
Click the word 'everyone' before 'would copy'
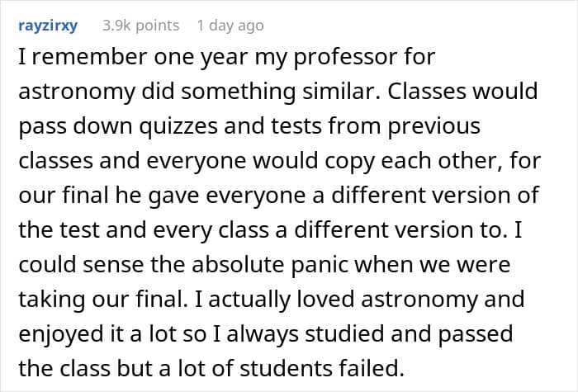pyautogui.click(x=197, y=162)
